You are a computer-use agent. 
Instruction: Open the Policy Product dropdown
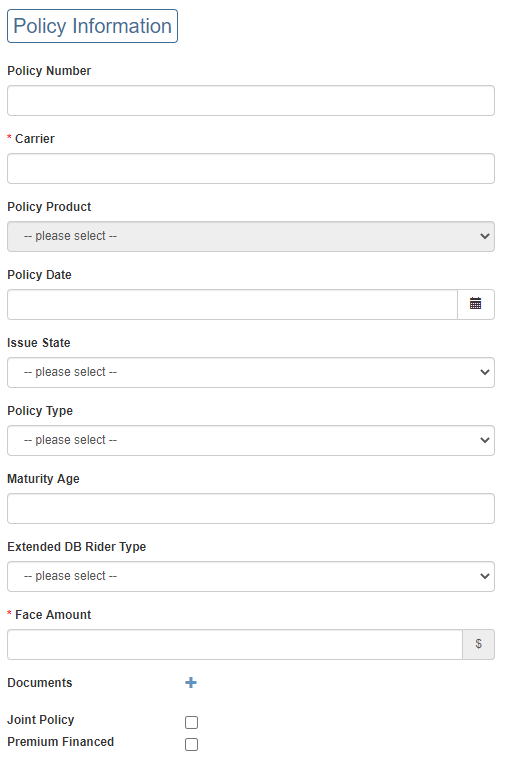[251, 236]
